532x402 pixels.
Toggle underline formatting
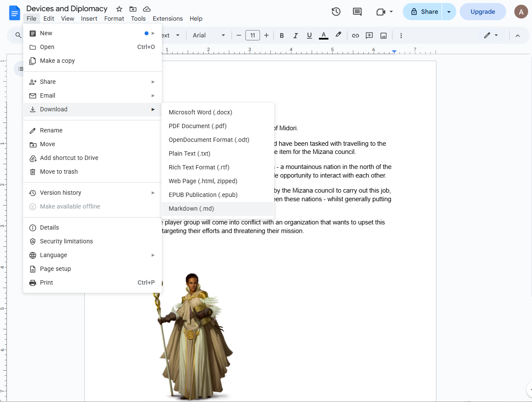click(309, 35)
